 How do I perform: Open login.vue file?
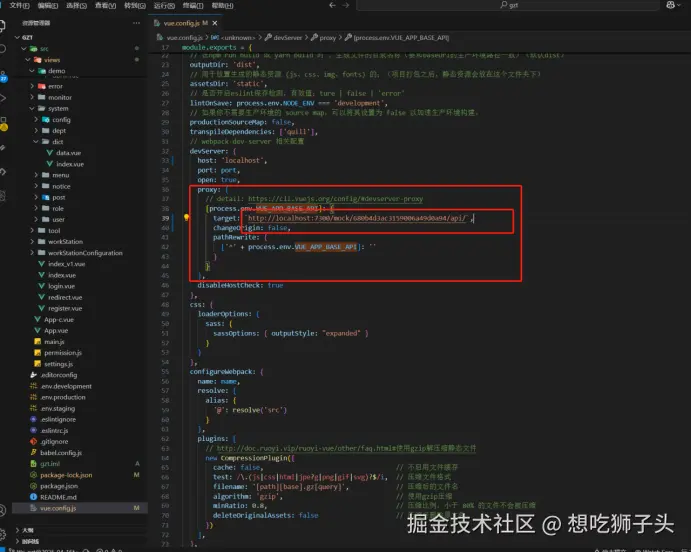point(61,286)
